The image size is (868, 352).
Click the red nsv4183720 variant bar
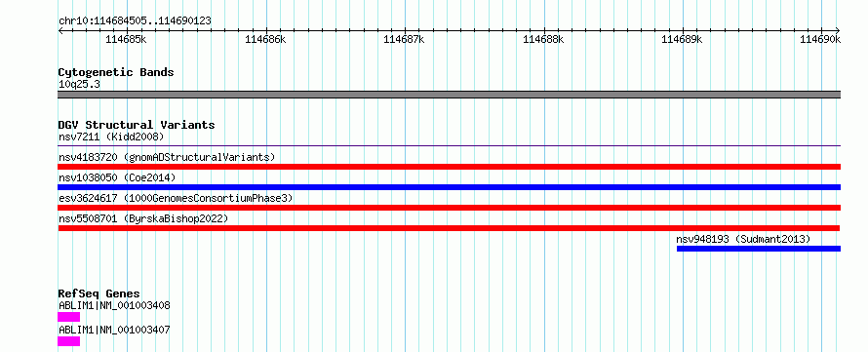point(449,167)
